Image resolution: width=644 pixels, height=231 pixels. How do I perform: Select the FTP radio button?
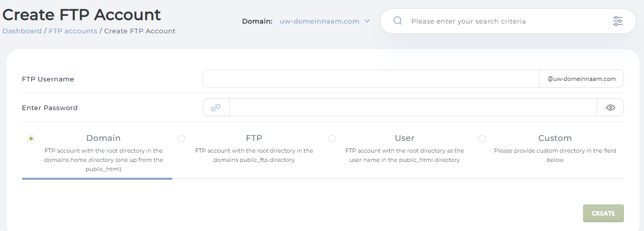181,138
